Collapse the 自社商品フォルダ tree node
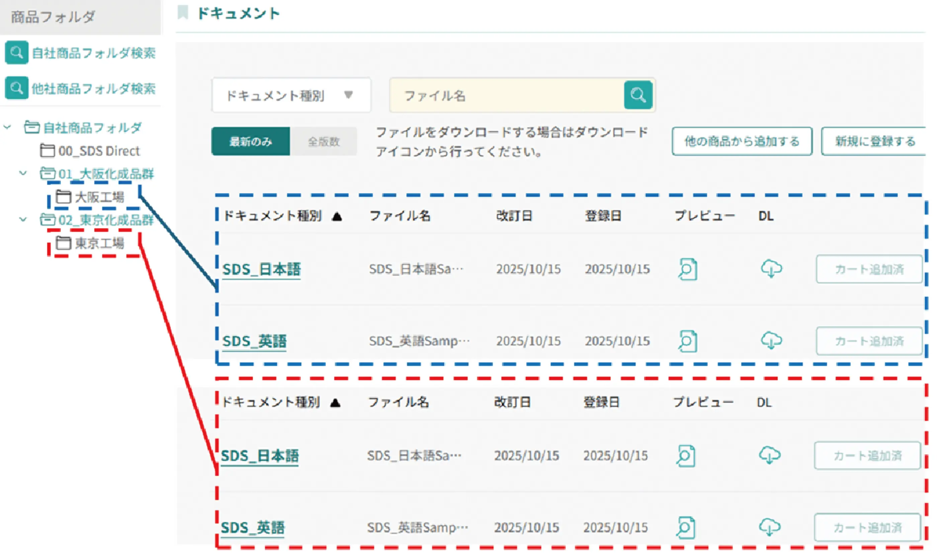Viewport: 937px width, 560px height. click(7, 127)
